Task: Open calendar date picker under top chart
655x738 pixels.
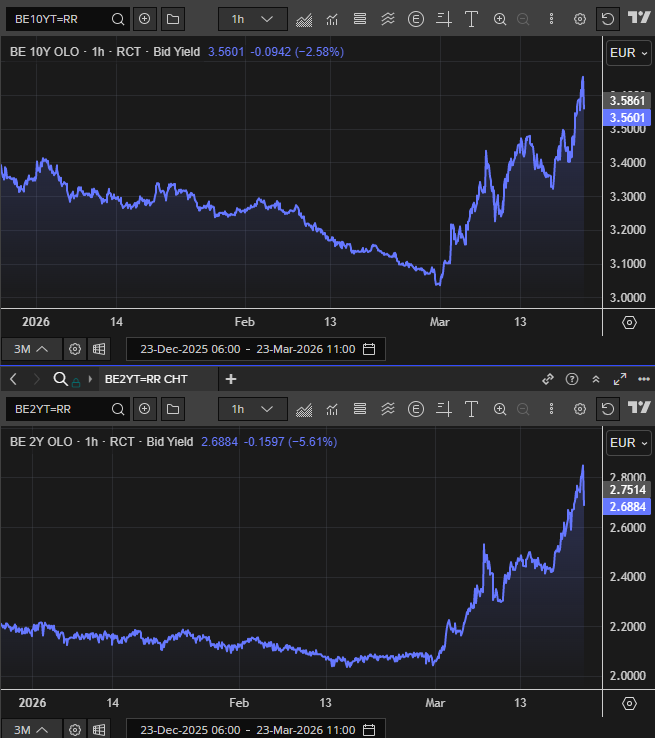Action: tap(369, 349)
